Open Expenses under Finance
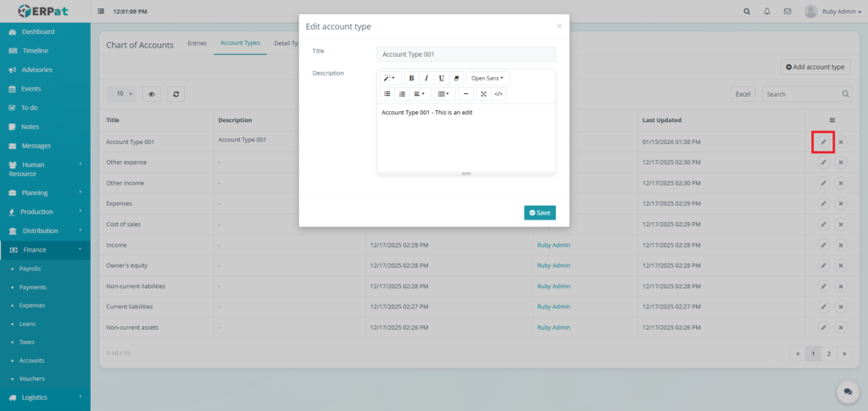868x411 pixels. click(32, 305)
